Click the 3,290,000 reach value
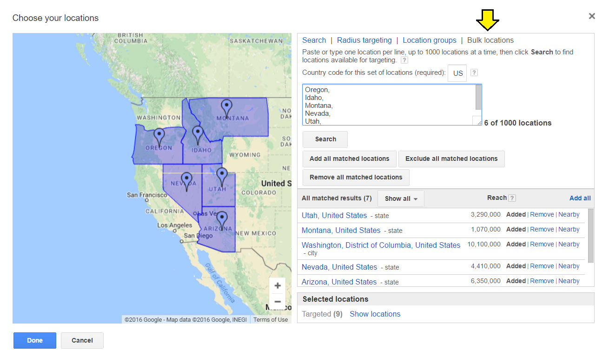Screen dimensions: 609x364 486,215
